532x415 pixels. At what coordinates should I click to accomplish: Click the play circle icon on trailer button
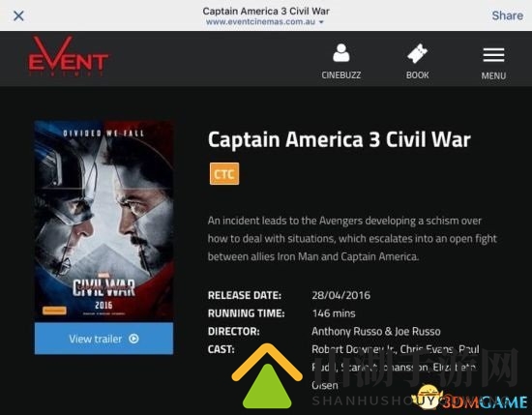point(133,339)
